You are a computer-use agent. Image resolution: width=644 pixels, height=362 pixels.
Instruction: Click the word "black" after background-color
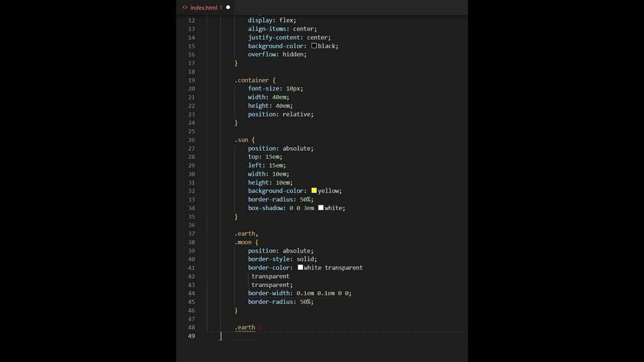point(327,46)
